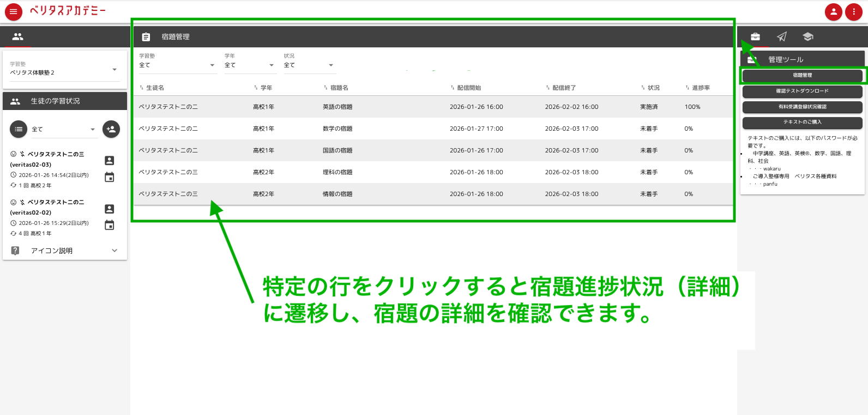Open the user account icon in header

coord(833,11)
